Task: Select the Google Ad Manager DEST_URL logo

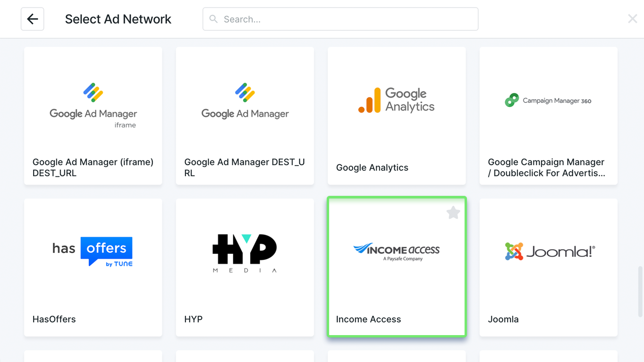Action: [x=245, y=101]
